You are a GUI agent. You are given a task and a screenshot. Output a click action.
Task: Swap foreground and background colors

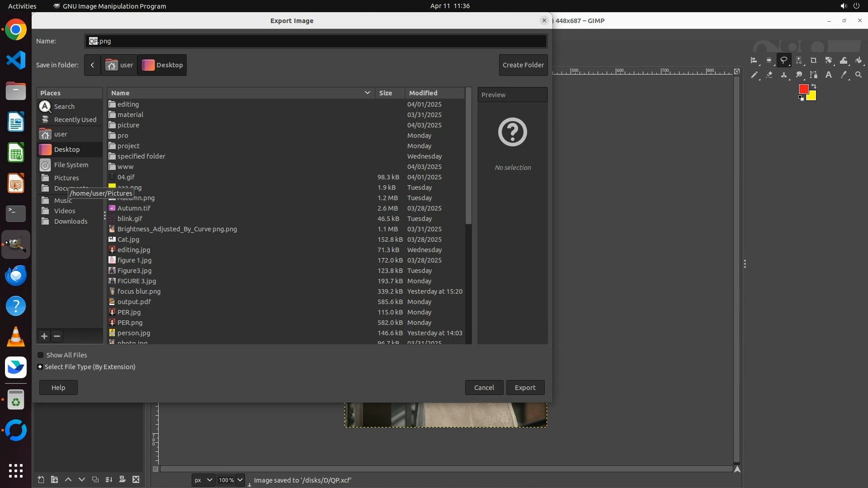click(x=814, y=86)
